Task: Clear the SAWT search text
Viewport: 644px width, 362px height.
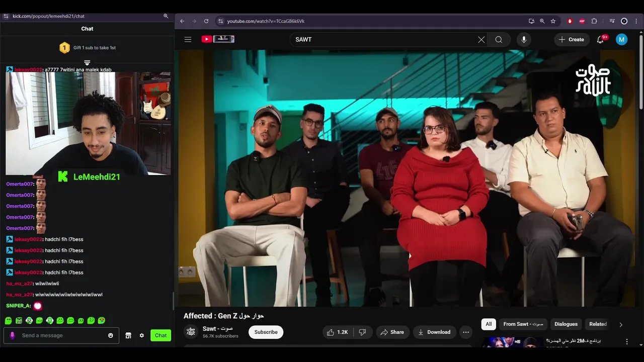Action: [481, 39]
